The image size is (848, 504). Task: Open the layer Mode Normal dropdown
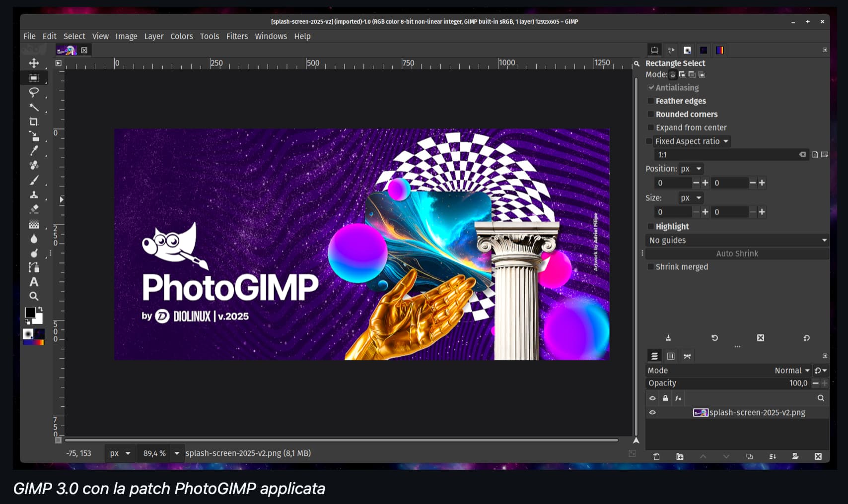pos(791,371)
